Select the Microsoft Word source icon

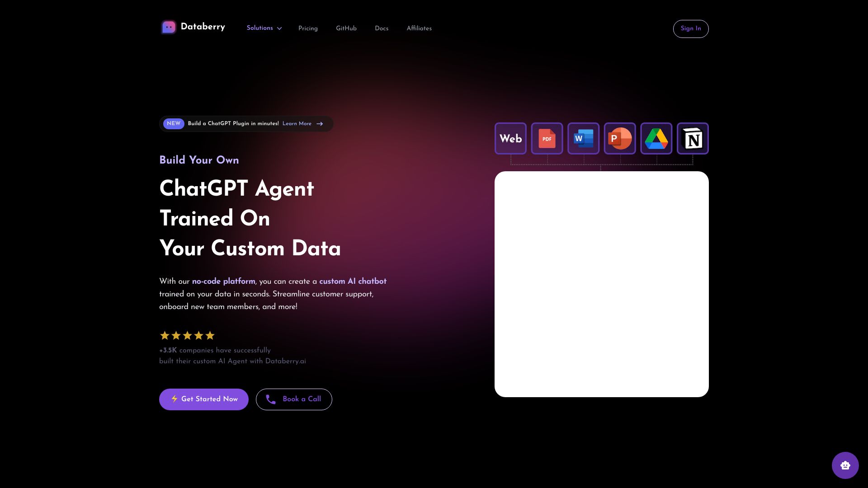point(583,138)
